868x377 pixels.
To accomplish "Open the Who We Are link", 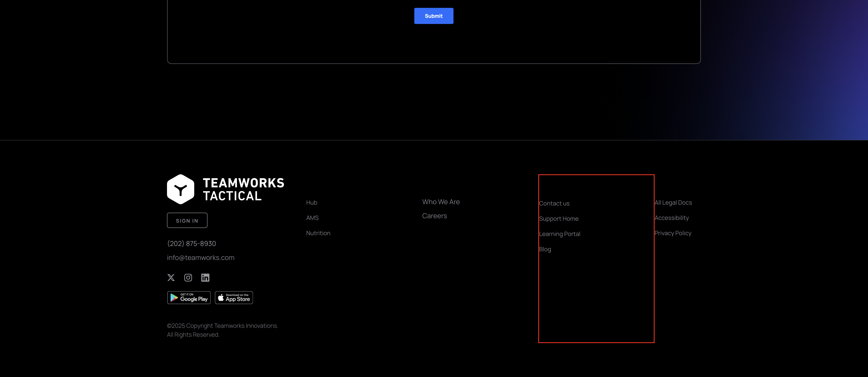I will click(441, 202).
